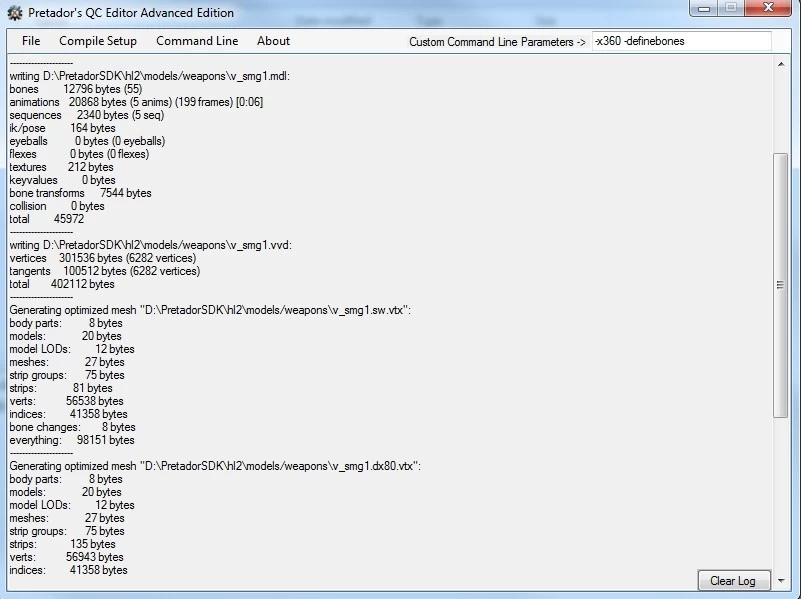This screenshot has height=599, width=801.
Task: Maximize the QC Editor window
Action: [731, 8]
